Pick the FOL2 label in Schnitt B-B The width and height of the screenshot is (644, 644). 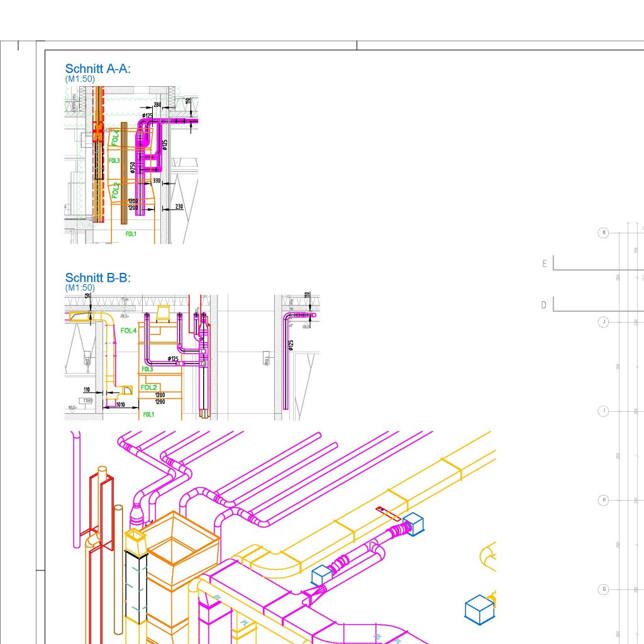[148, 387]
